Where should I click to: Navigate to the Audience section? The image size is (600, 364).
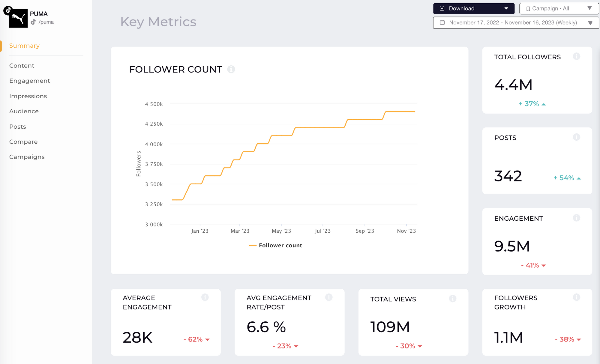pos(24,111)
